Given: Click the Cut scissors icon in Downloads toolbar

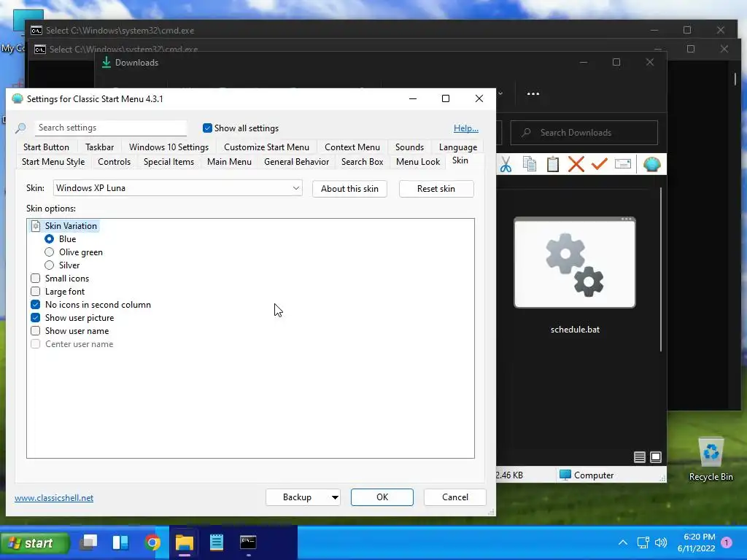Looking at the screenshot, I should pos(506,164).
